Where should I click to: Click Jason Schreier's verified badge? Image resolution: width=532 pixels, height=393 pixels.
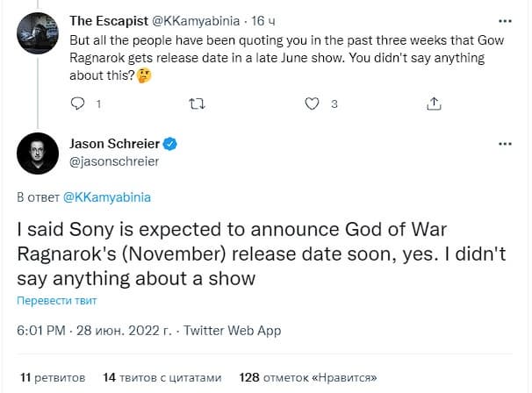point(173,143)
